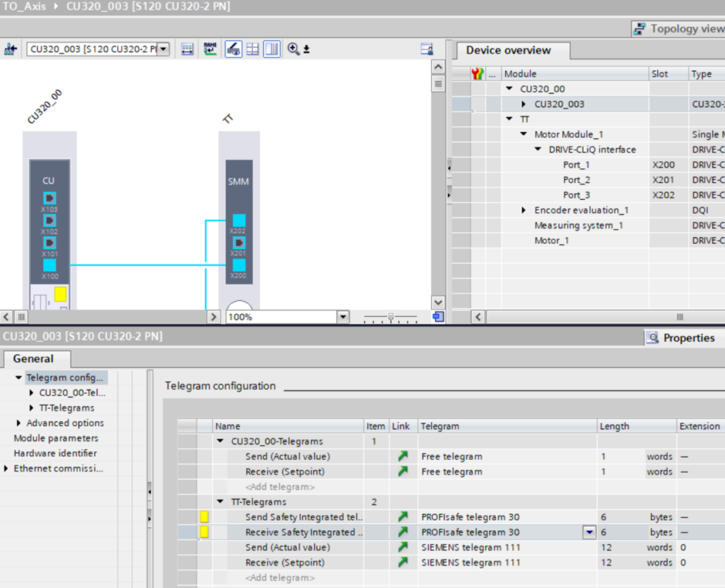Switch to the Topology view tab
The image size is (725, 588).
click(x=679, y=29)
